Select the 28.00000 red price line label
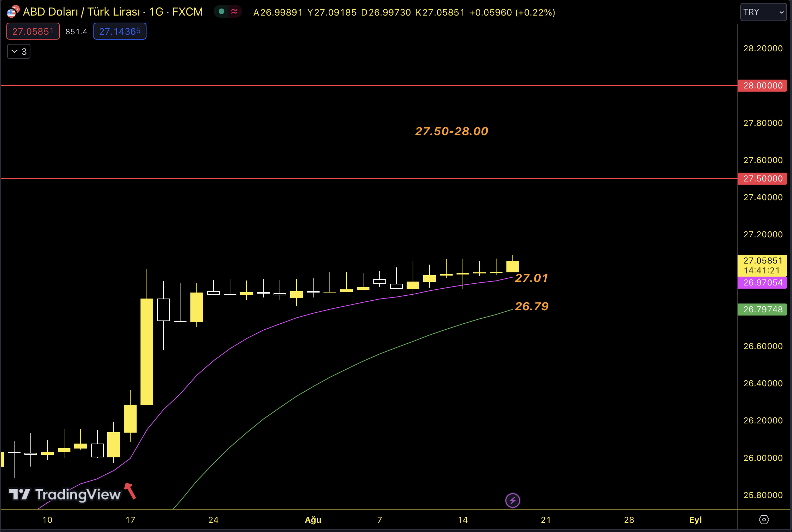This screenshot has width=792, height=532. click(762, 86)
